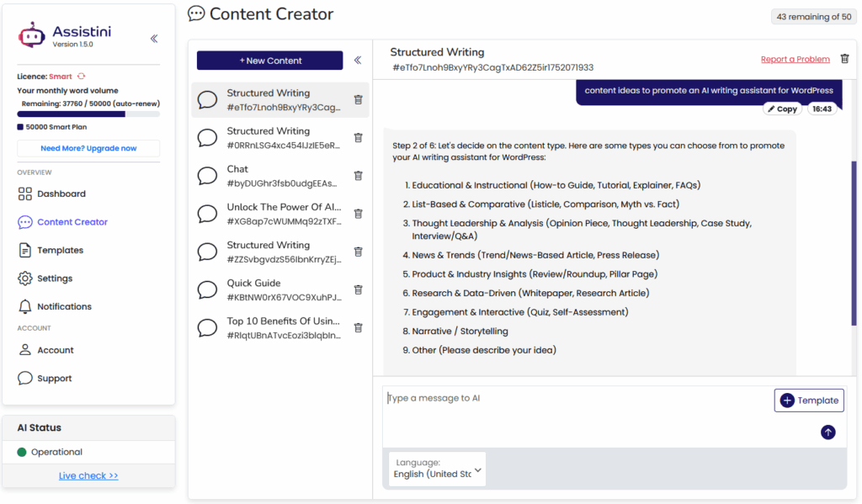Open Settings via the gear icon
This screenshot has height=504, width=862.
[25, 278]
